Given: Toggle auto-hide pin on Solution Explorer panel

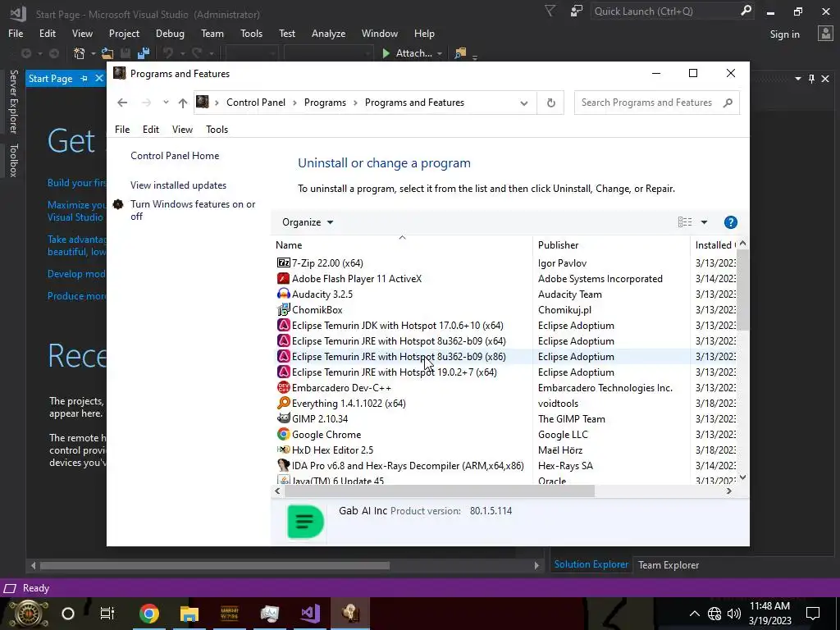Looking at the screenshot, I should [811, 79].
